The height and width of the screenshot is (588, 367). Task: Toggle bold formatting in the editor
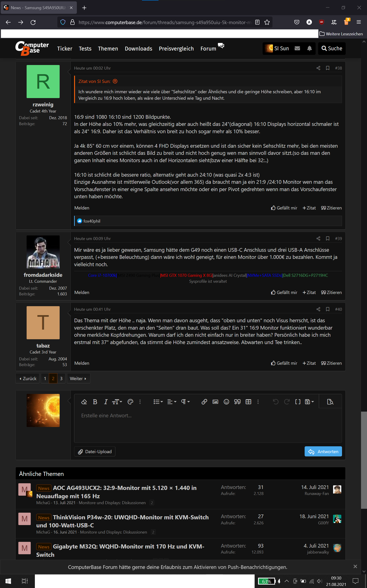tap(95, 402)
